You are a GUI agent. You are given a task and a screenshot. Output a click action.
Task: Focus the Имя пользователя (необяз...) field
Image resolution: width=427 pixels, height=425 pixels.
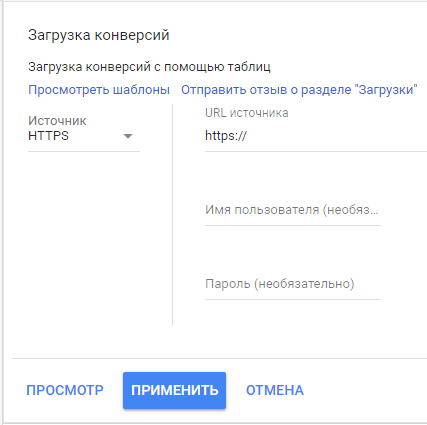tap(293, 210)
